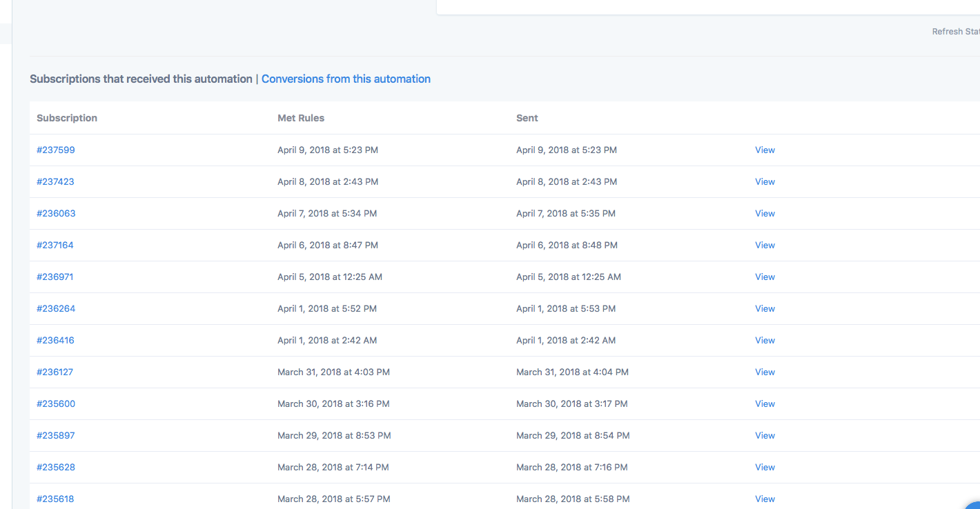Click the Subscription column header
This screenshot has width=980, height=509.
click(67, 118)
